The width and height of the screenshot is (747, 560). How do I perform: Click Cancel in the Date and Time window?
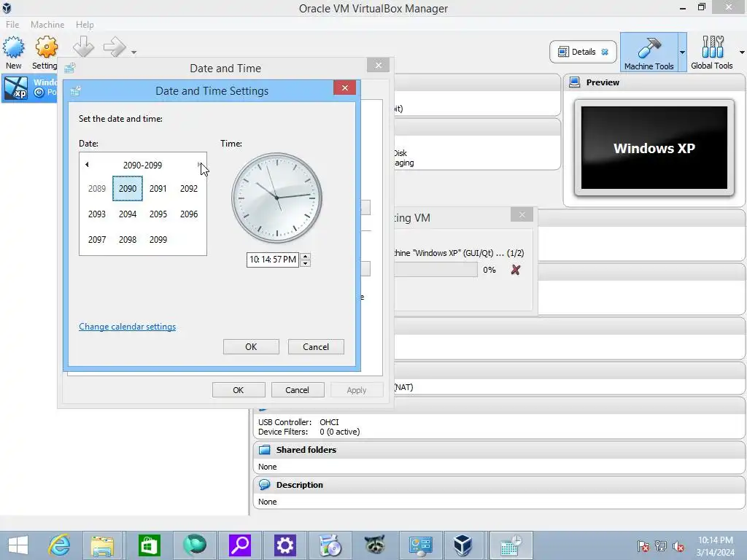click(298, 390)
